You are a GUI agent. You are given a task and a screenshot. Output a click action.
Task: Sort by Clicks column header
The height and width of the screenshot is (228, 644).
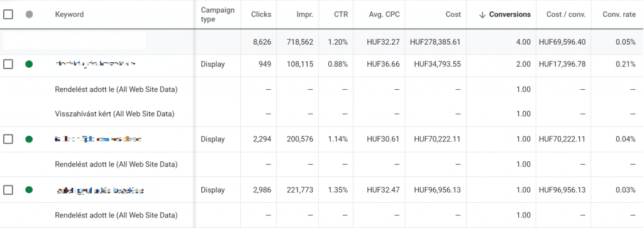[x=261, y=14]
